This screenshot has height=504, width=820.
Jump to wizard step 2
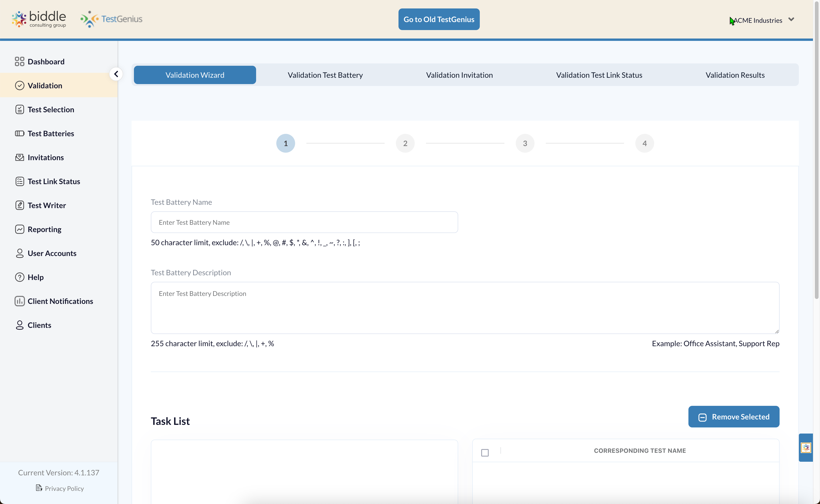405,143
